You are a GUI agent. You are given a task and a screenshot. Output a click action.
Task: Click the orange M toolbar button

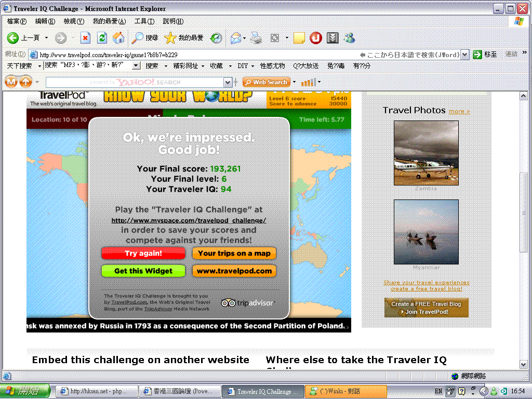11,82
